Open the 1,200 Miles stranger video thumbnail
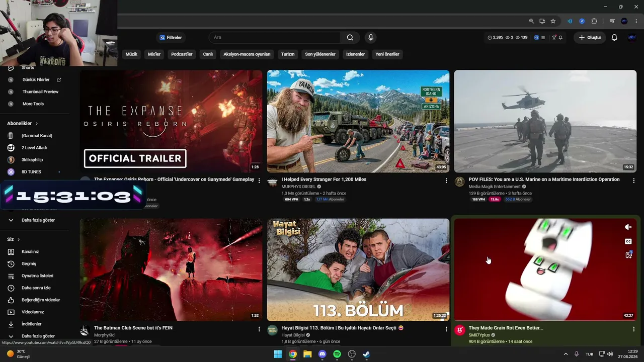644x362 pixels. pyautogui.click(x=358, y=121)
